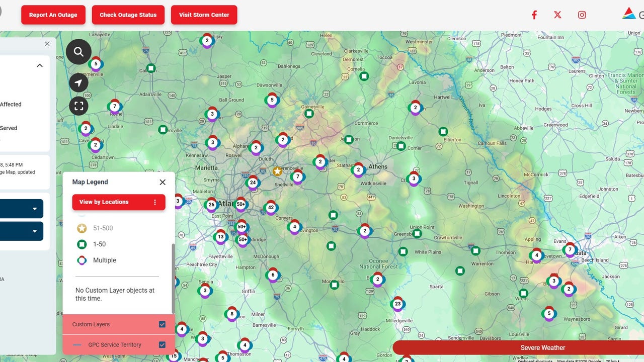644x362 pixels.
Task: Toggle the GPC Service Territory checkbox
Action: [162, 345]
